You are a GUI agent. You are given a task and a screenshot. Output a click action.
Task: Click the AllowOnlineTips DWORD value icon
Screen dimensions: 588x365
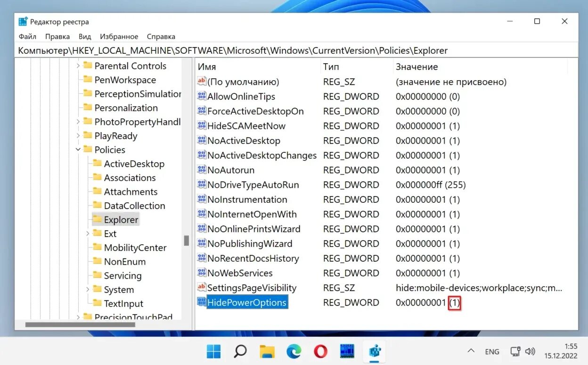point(202,96)
